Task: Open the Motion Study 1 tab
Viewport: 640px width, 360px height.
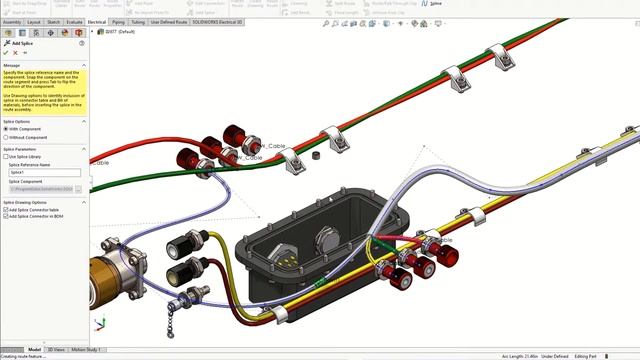Action: point(86,350)
